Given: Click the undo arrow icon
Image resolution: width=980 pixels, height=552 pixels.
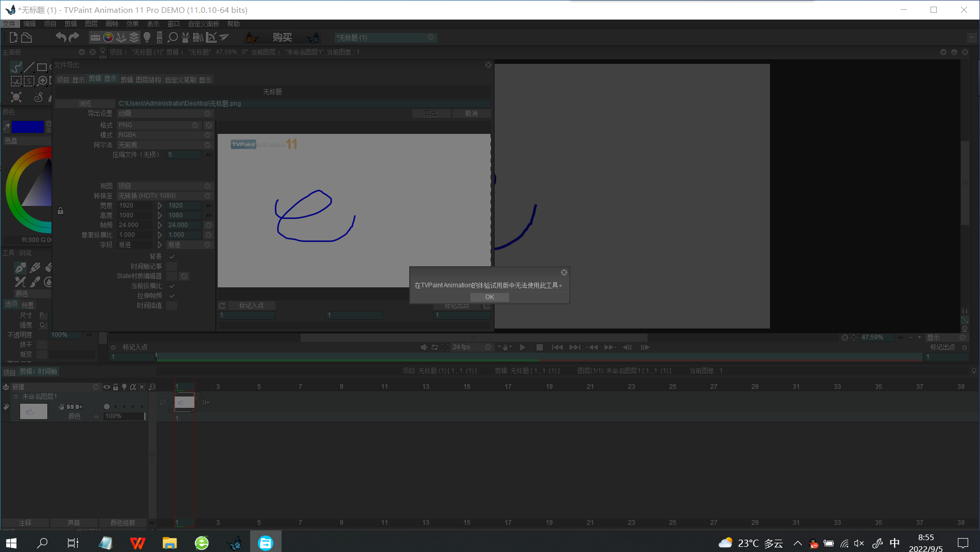Looking at the screenshot, I should click(x=61, y=38).
